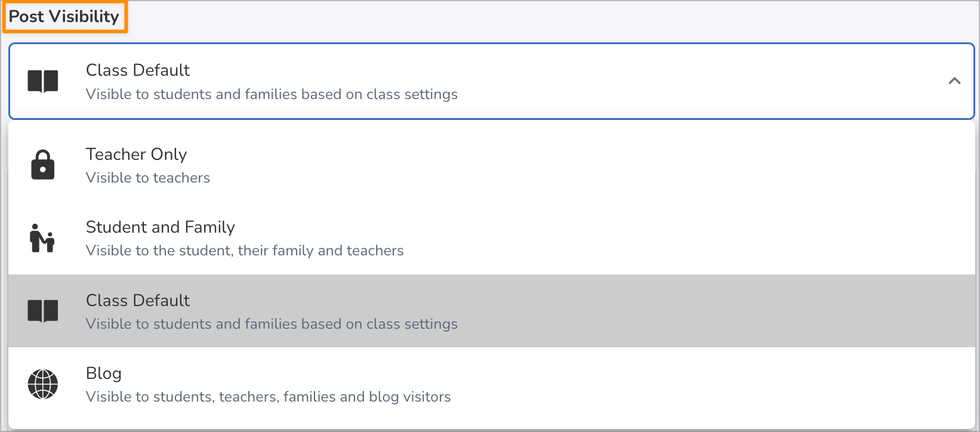Click the lock icon beside Teacher Only
980x432 pixels.
[43, 164]
